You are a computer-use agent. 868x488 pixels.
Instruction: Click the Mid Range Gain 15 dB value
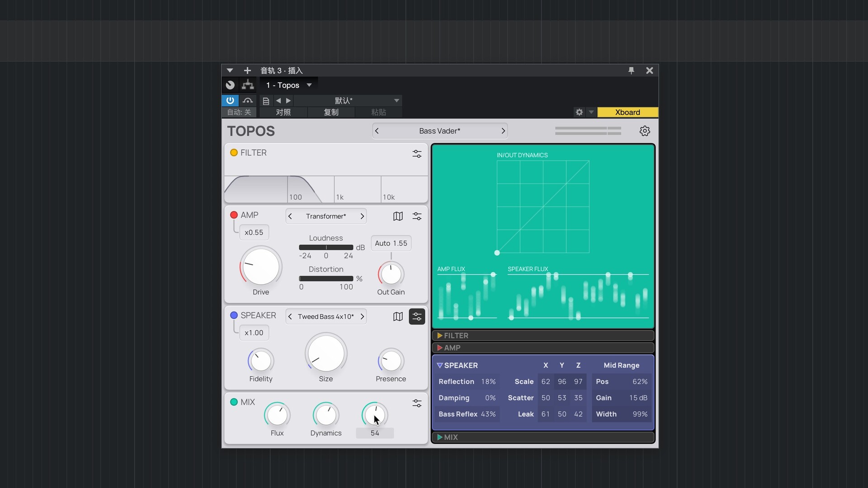[x=638, y=398]
